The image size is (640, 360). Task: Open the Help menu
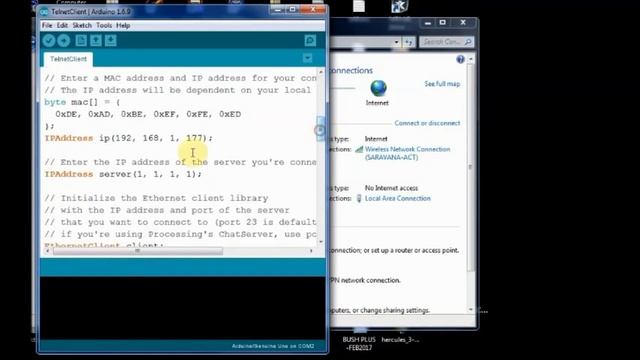click(123, 25)
